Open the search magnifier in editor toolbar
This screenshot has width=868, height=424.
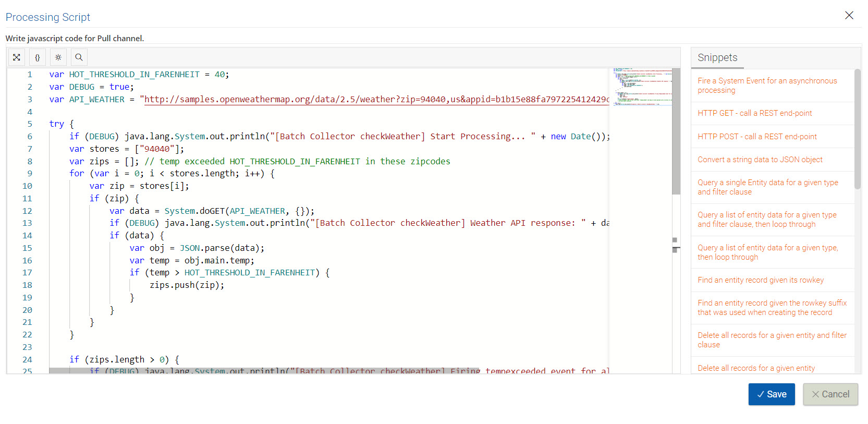79,57
